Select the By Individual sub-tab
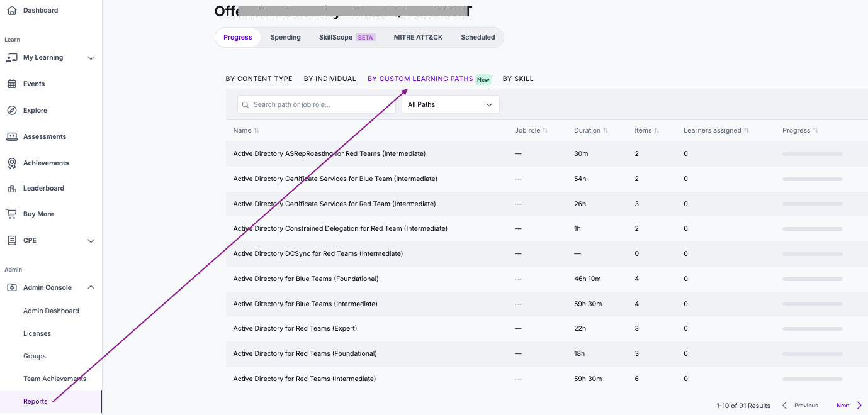 (330, 79)
